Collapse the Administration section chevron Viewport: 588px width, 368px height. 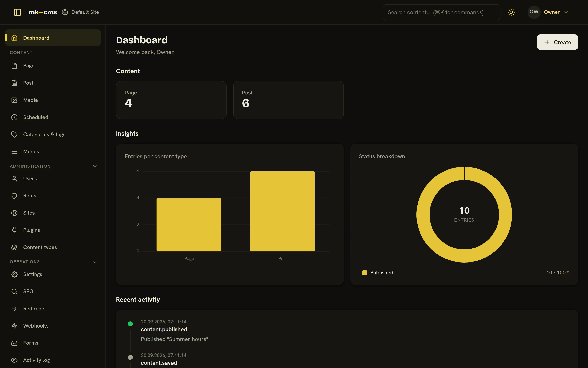pos(95,166)
